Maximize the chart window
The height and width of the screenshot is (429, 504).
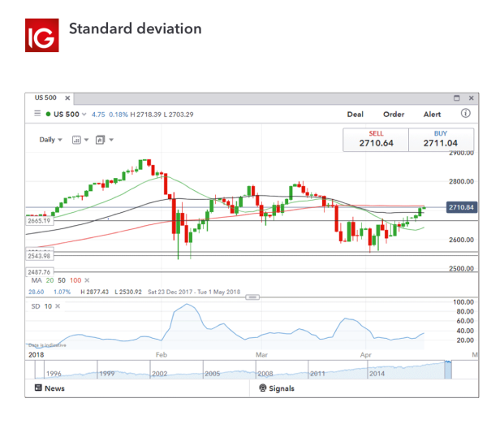point(457,97)
